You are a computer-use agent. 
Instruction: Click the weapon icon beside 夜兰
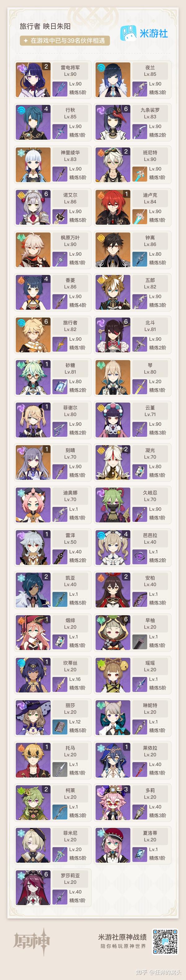click(x=139, y=88)
